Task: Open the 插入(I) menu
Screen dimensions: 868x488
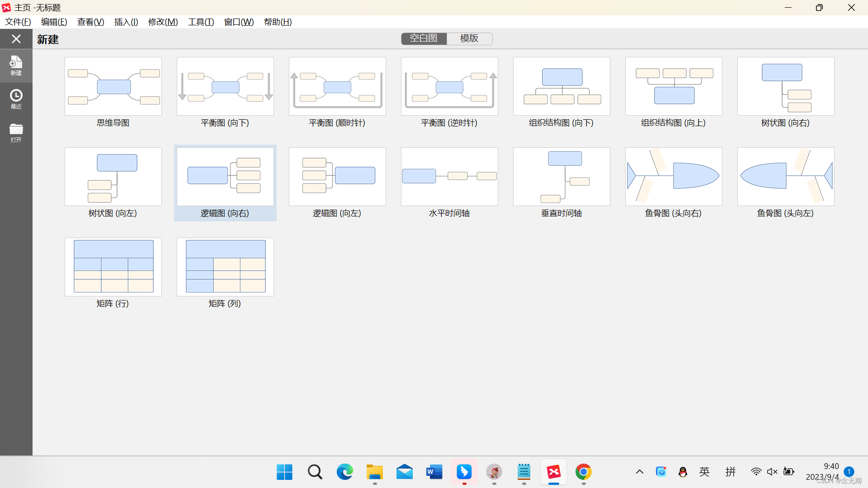Action: coord(126,22)
